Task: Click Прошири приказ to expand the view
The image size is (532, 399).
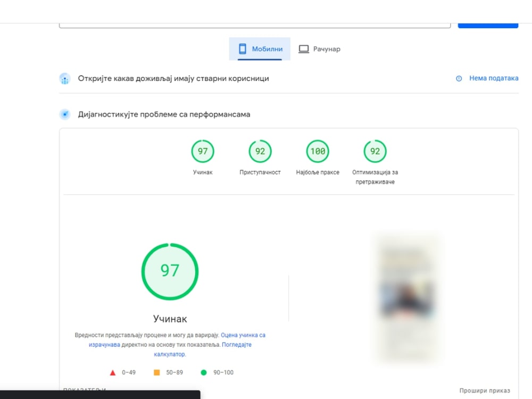Action: (x=485, y=390)
